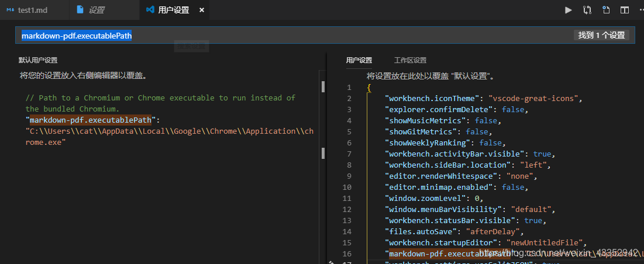Click the "workbench.activityBar.visible" setting line
The width and height of the screenshot is (644, 264).
(x=470, y=154)
